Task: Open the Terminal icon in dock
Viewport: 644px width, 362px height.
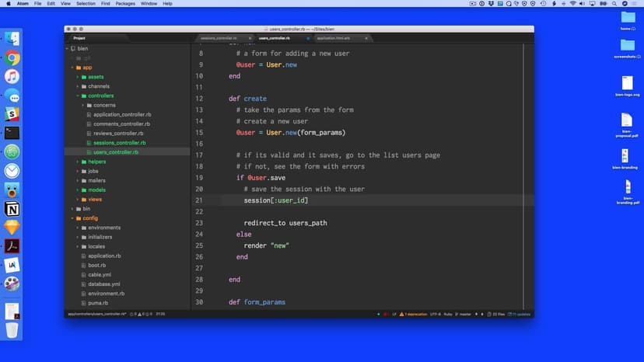Action: tap(12, 133)
